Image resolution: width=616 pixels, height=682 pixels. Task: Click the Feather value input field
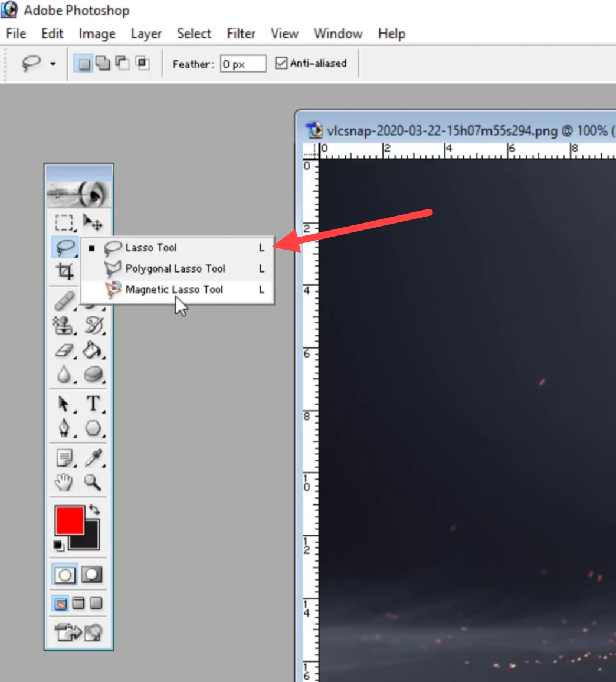tap(243, 64)
